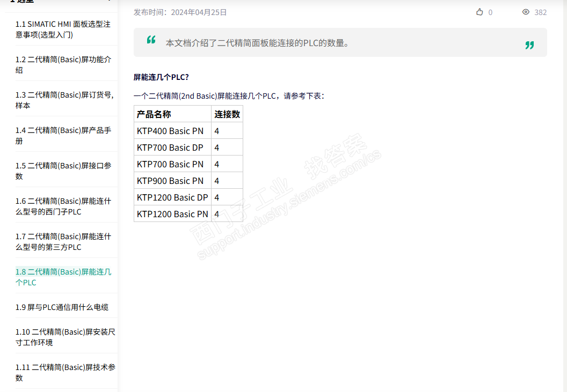Open 1.4 二代精简(Basic)屏产品手册
Viewport: 567px width, 392px height.
[63, 136]
